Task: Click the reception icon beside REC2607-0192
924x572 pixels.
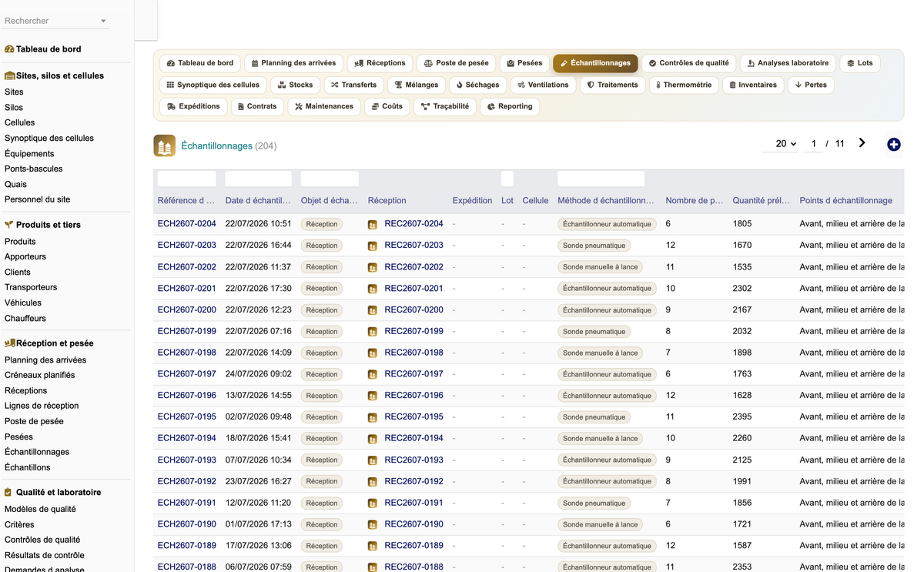Action: (373, 482)
